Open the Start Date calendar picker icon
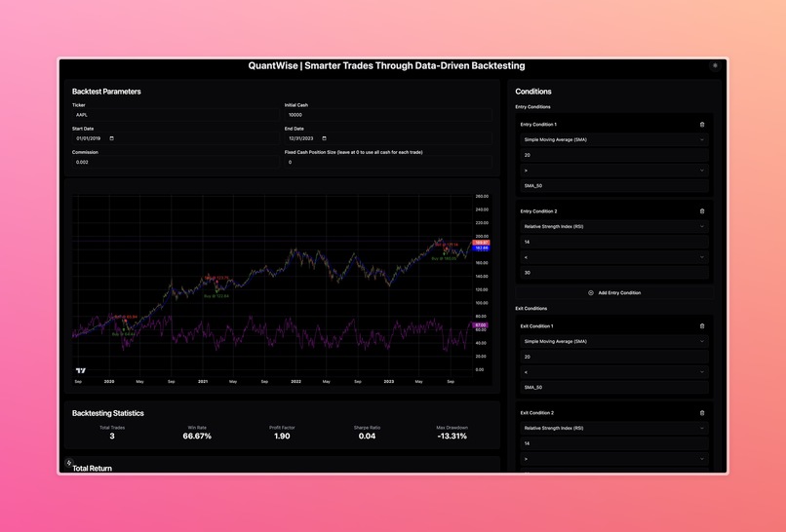The width and height of the screenshot is (786, 532). pos(111,138)
